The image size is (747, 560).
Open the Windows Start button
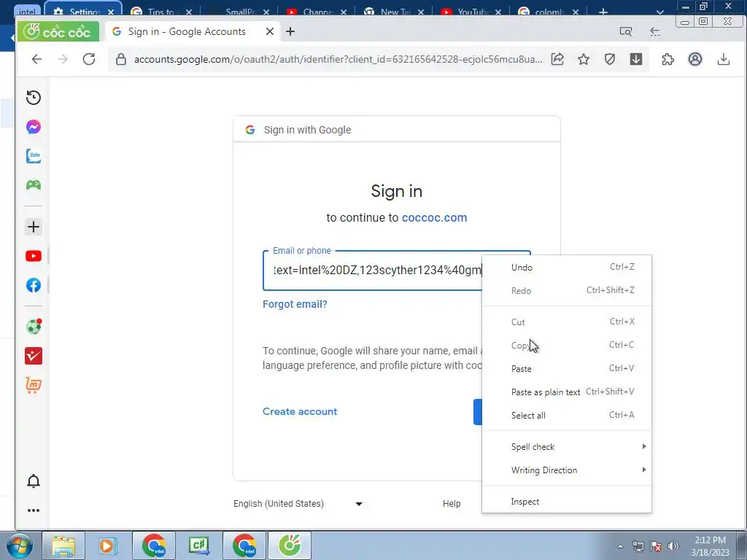20,545
